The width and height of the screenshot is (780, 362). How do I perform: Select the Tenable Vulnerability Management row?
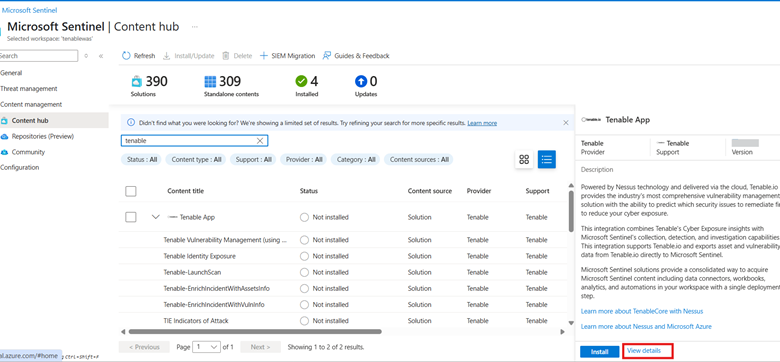point(344,240)
